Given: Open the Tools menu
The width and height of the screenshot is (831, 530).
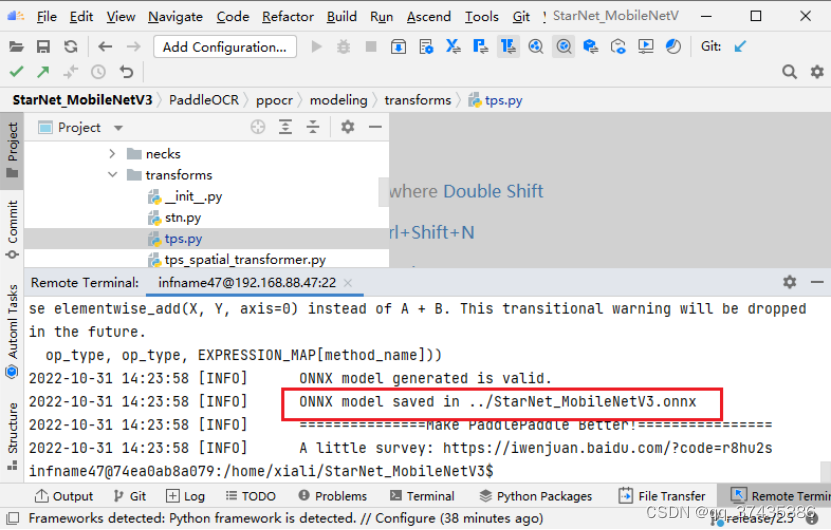Looking at the screenshot, I should coord(481,17).
